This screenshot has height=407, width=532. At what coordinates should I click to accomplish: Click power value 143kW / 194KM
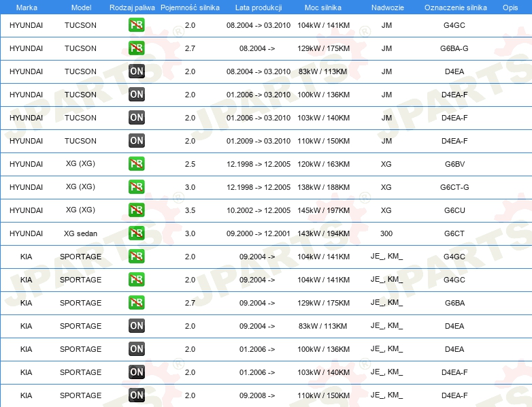click(x=323, y=233)
